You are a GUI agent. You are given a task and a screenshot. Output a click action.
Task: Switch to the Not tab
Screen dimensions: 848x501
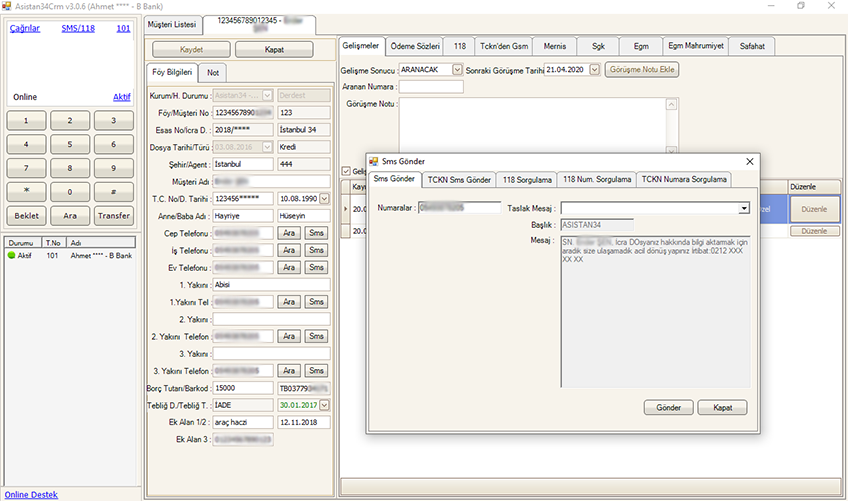(x=213, y=73)
